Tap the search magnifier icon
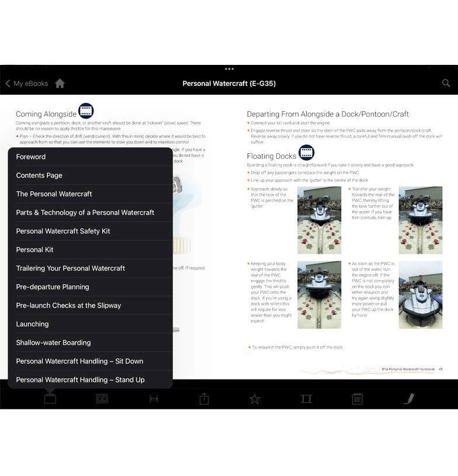Screen dimensions: 458x476 [446, 84]
